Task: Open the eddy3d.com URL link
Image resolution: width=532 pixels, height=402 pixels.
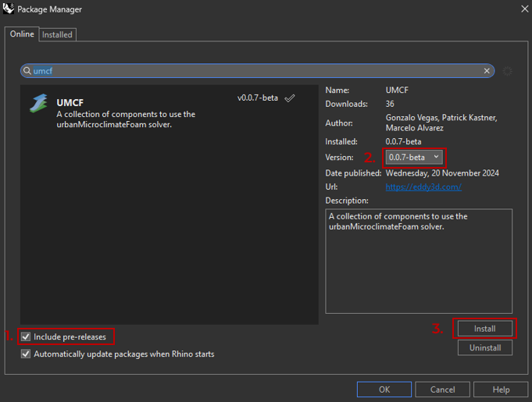Action: [423, 187]
